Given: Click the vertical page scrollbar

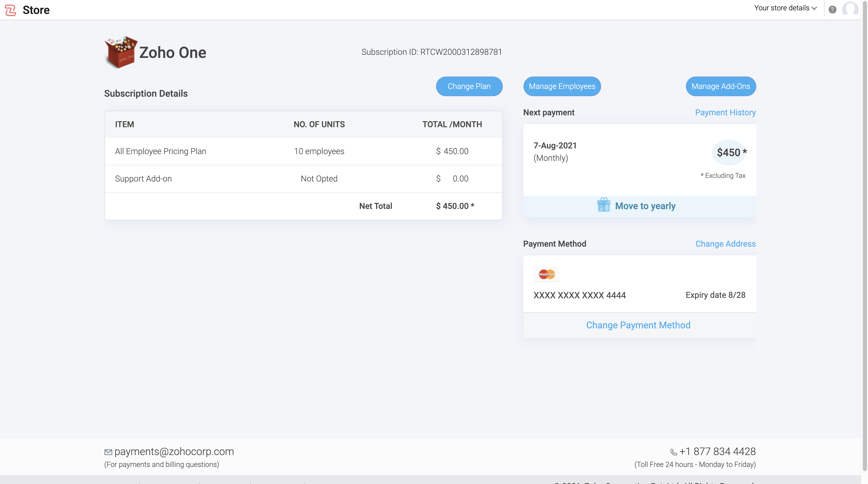Looking at the screenshot, I should click(864, 236).
